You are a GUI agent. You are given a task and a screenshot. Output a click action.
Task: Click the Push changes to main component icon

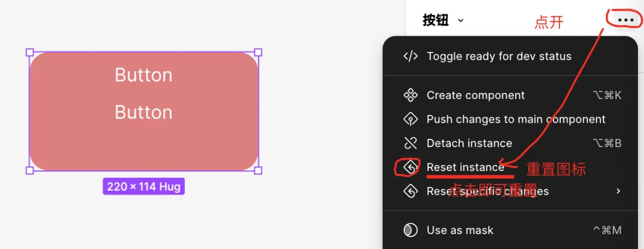(410, 119)
